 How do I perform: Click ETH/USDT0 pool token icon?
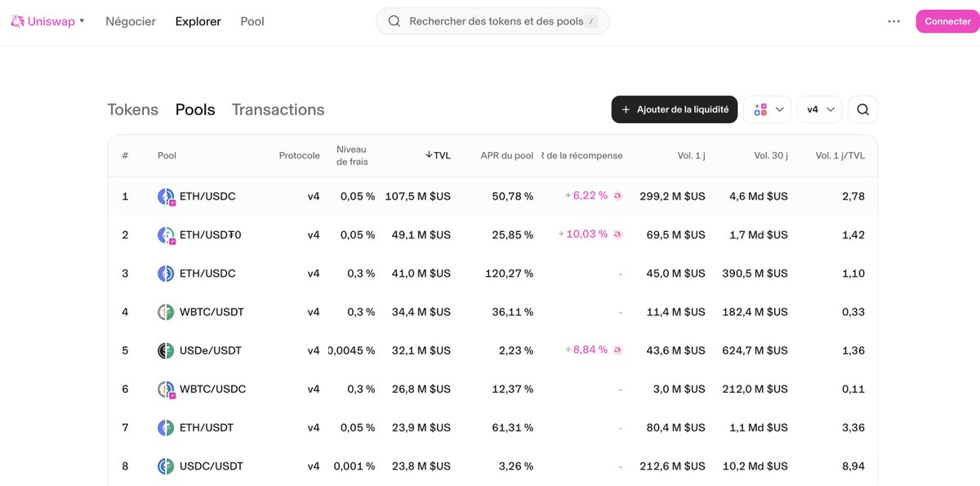click(166, 235)
